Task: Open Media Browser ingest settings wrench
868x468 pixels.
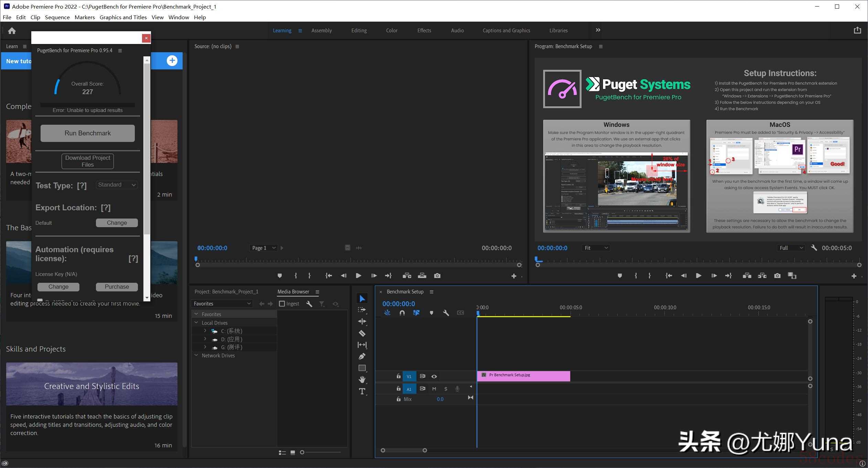Action: [309, 304]
